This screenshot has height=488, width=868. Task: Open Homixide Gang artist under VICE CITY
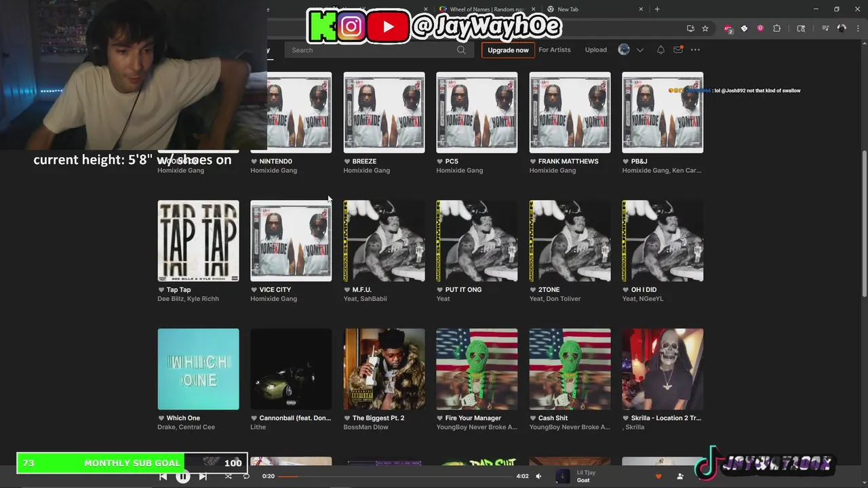pyautogui.click(x=274, y=299)
